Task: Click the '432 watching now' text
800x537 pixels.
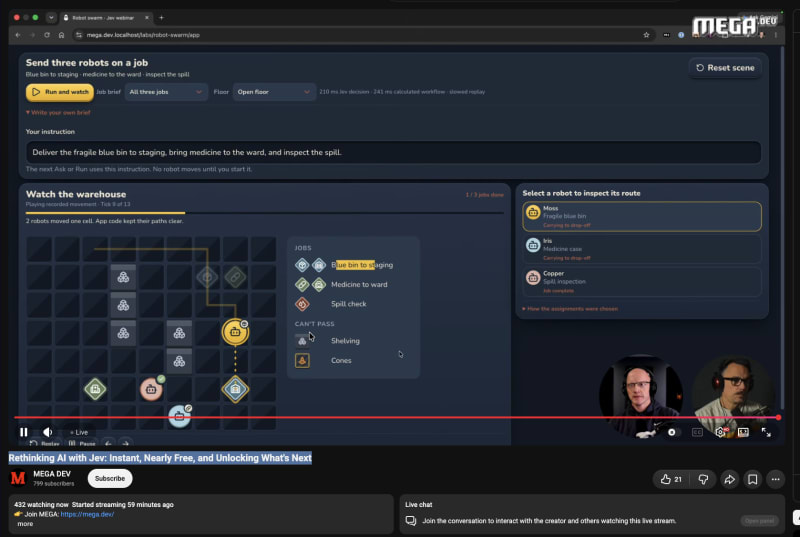Action: point(41,504)
